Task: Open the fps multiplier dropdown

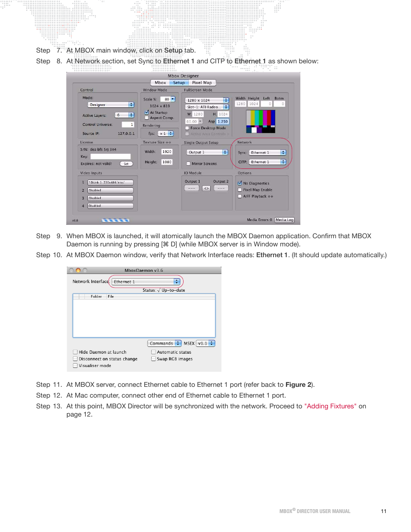Action: [165, 134]
